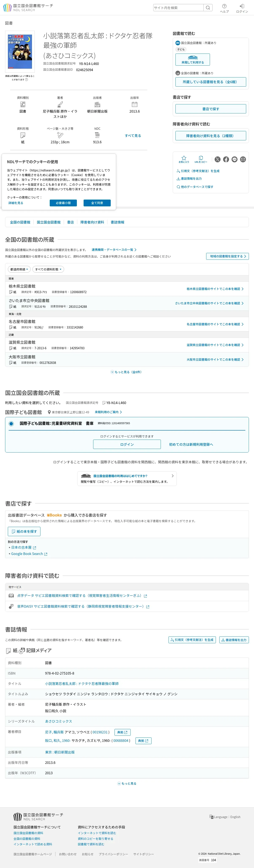Click the publication year calendar icon

[134, 105]
